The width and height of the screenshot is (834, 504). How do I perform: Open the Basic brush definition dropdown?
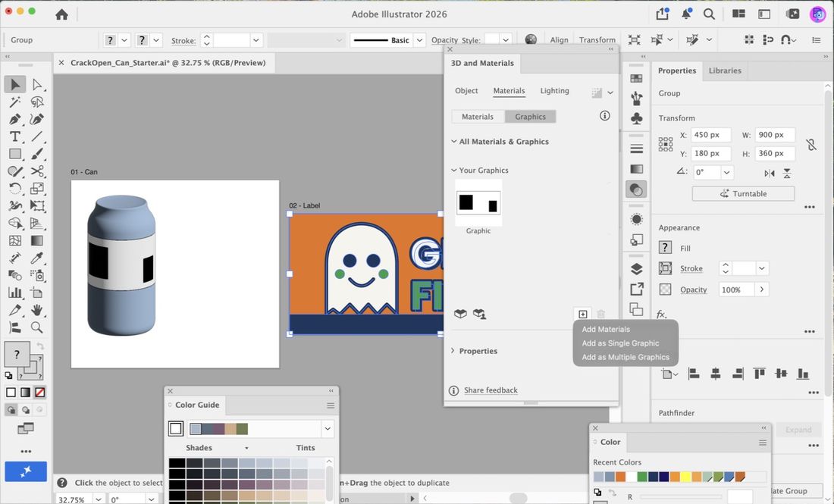point(419,40)
